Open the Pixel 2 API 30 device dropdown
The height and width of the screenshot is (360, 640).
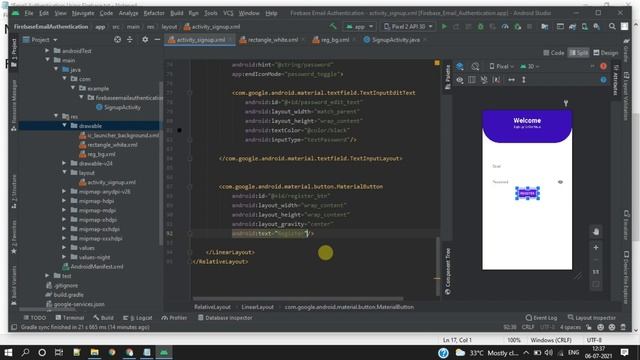click(408, 27)
